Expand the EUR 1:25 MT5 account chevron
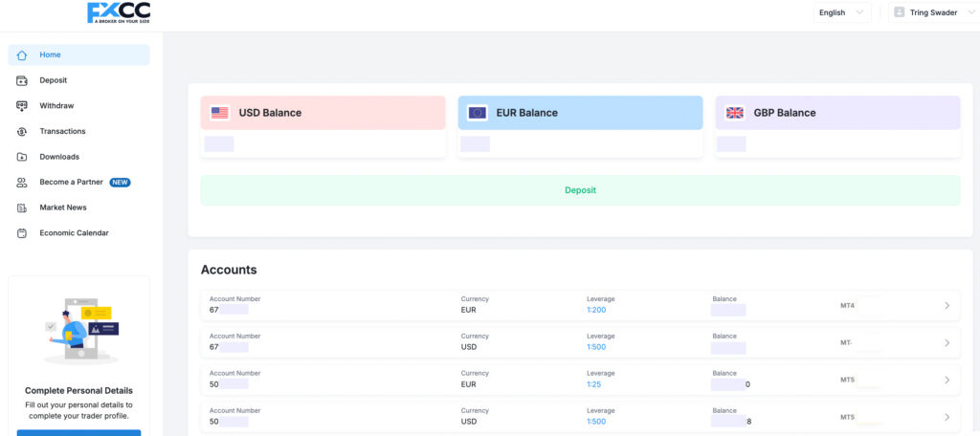980x436 pixels. [947, 380]
